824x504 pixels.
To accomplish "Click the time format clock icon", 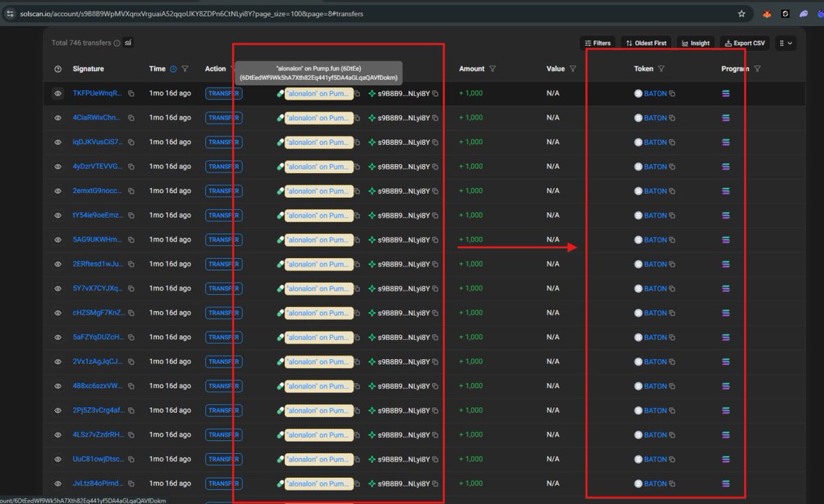I will pos(173,69).
